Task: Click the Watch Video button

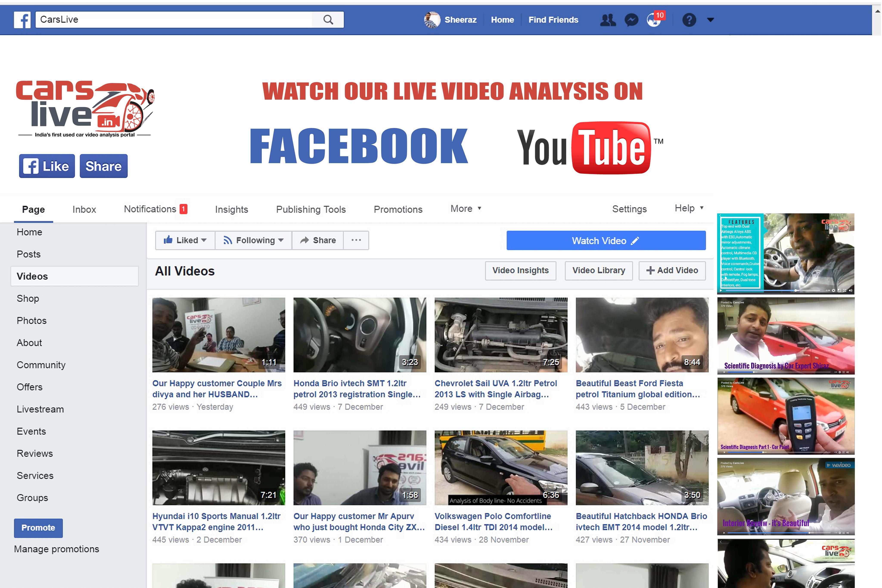Action: coord(606,240)
